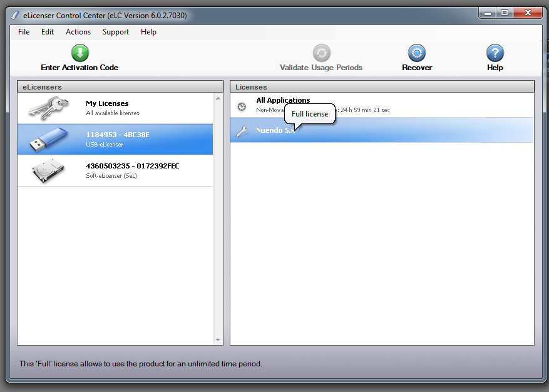549x392 pixels.
Task: Click the Validate Usage Periods label
Action: [321, 68]
